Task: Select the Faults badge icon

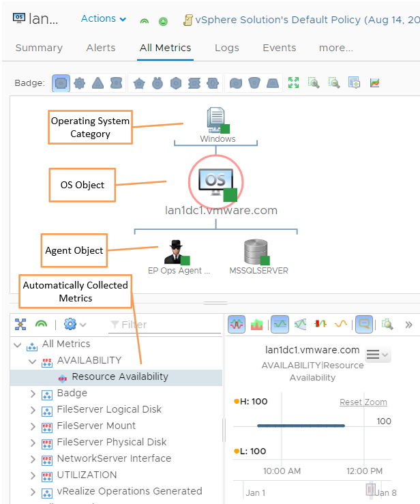Action: 116,83
